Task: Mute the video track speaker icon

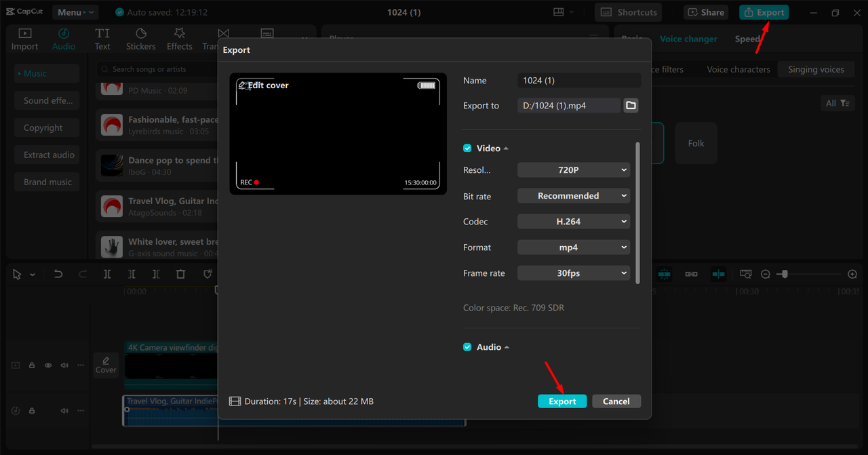Action: [x=64, y=365]
